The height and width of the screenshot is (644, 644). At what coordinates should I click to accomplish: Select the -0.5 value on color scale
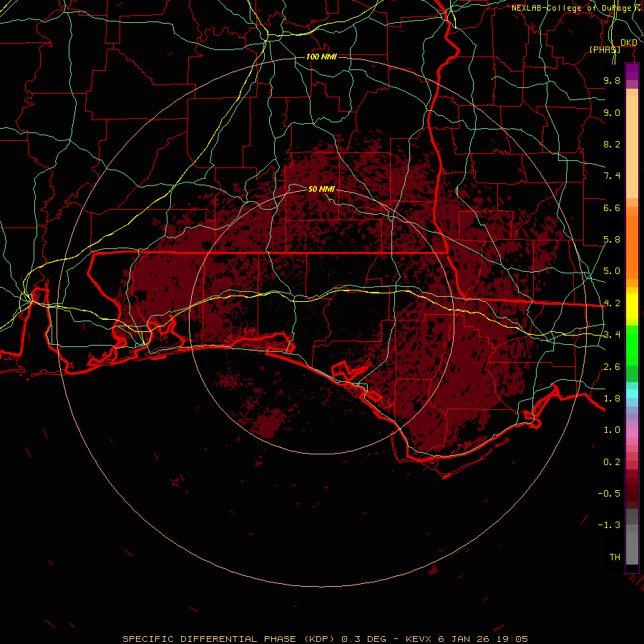609,494
